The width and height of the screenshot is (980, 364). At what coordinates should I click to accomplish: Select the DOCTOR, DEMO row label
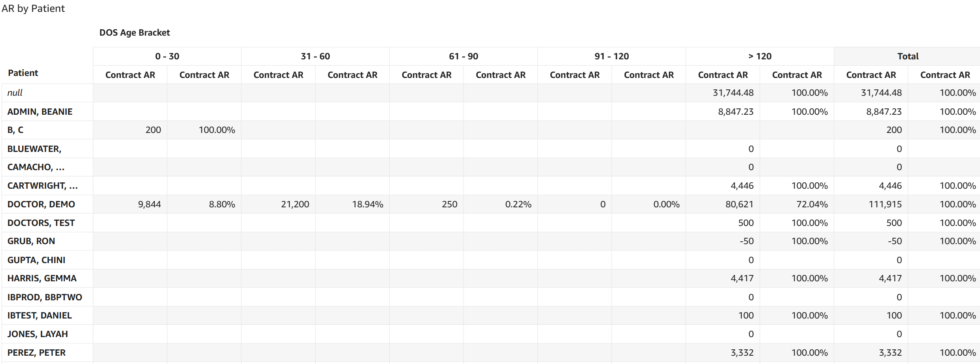click(41, 205)
